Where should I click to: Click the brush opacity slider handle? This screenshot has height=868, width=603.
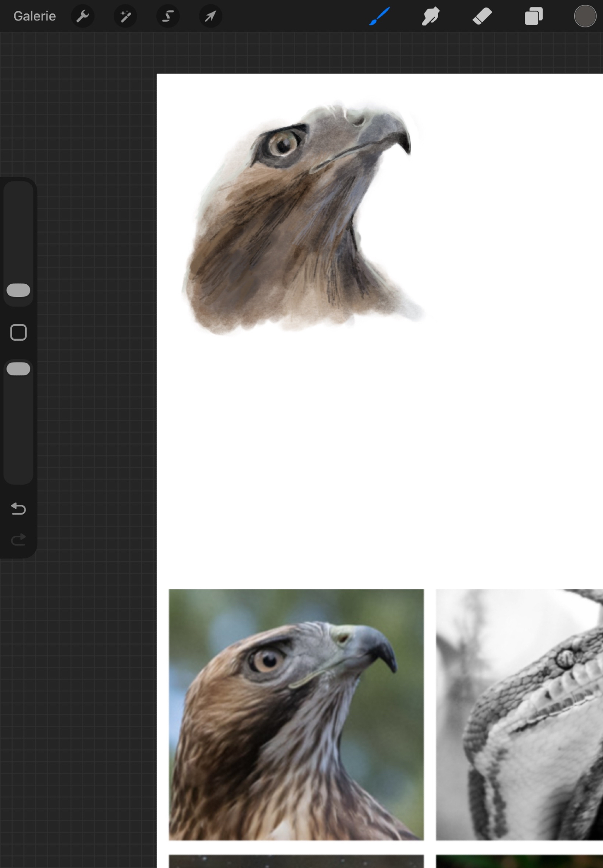(x=18, y=369)
